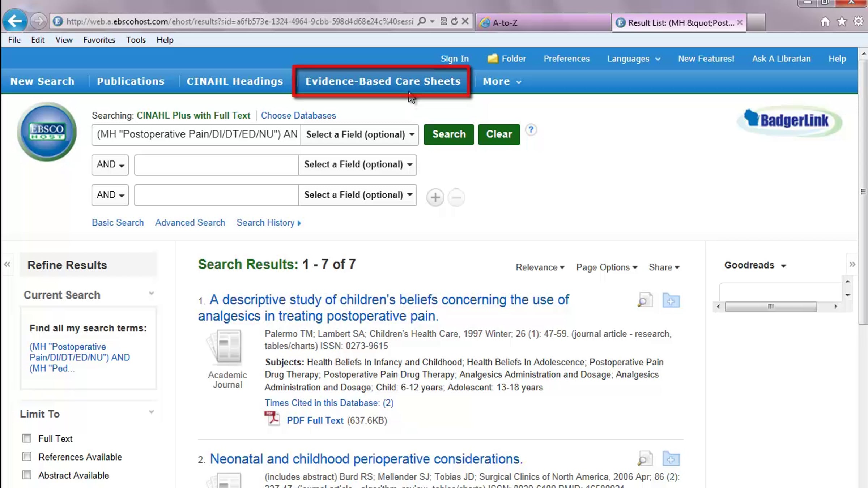Open the browser home icon
The image size is (868, 488).
pos(825,22)
